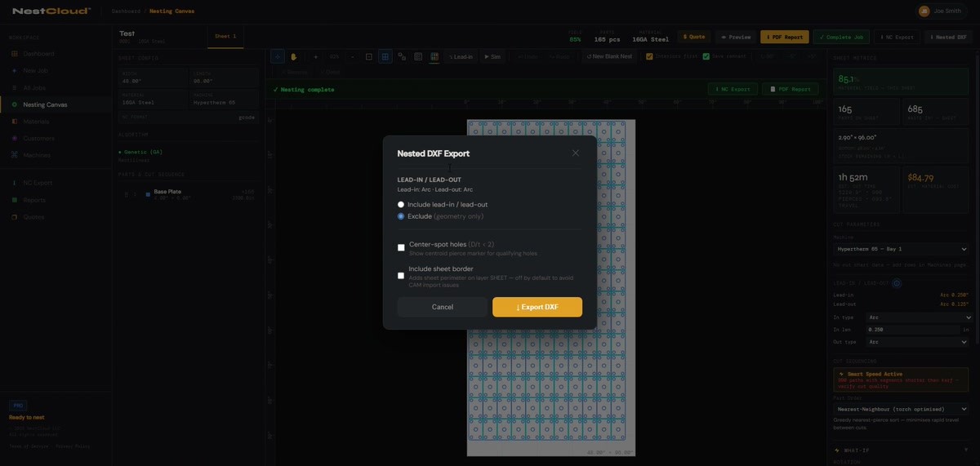The height and width of the screenshot is (466, 980).
Task: Click the Length 96.00 field
Action: pyautogui.click(x=225, y=78)
